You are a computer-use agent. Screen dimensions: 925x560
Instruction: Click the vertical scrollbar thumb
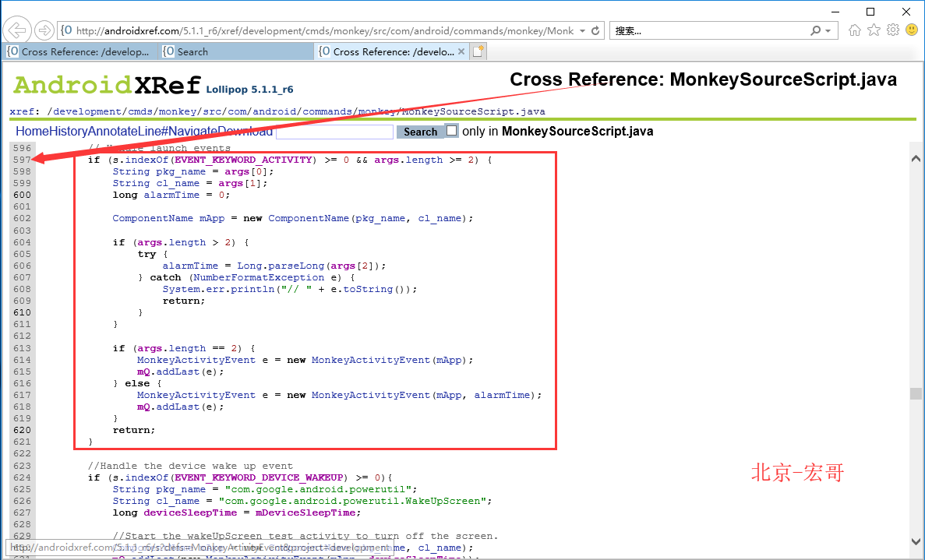pos(916,393)
